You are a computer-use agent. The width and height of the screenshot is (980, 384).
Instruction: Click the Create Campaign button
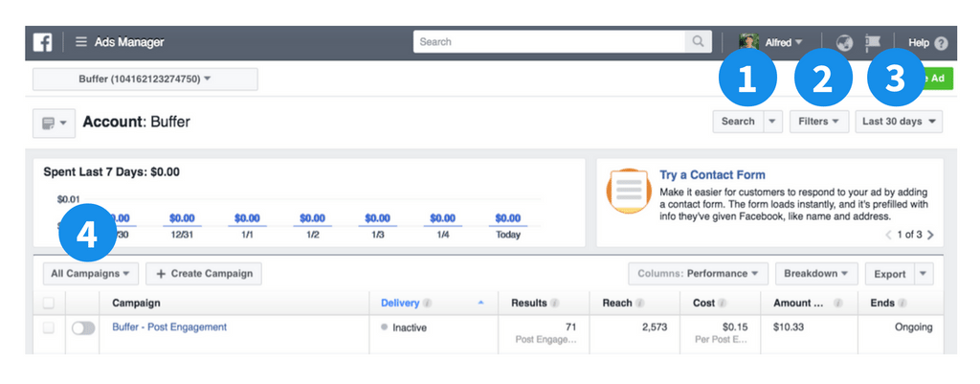204,274
